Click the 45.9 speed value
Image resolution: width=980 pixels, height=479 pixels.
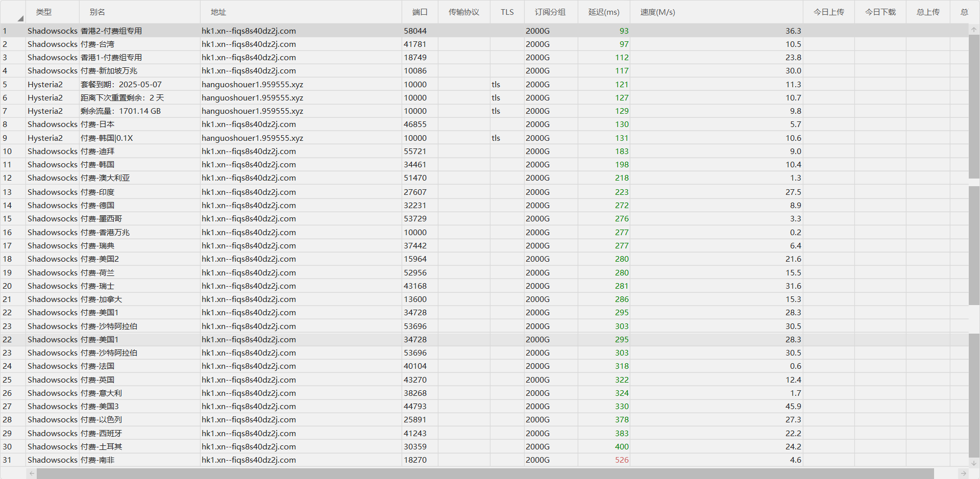pos(793,406)
